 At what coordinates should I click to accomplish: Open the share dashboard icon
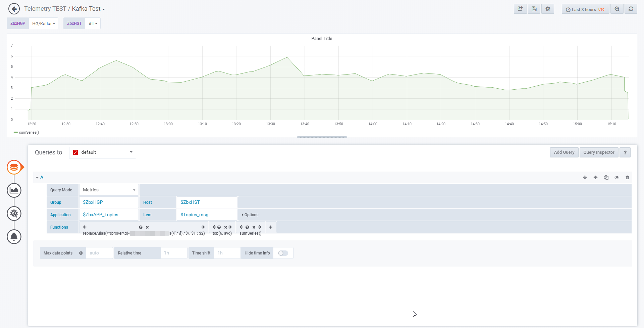tap(520, 9)
